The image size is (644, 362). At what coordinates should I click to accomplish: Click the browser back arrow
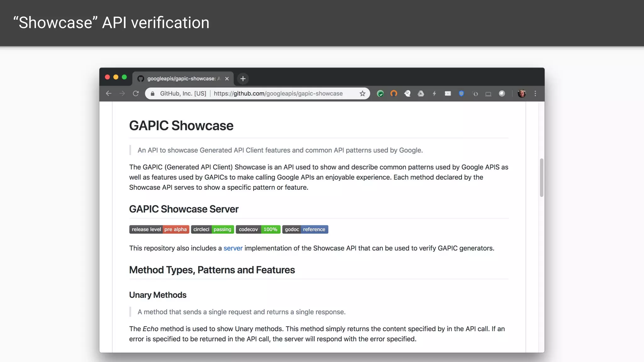(108, 93)
